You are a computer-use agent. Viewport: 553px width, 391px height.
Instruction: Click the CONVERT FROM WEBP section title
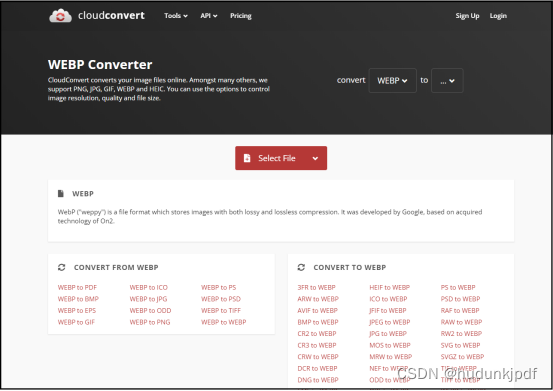point(116,268)
